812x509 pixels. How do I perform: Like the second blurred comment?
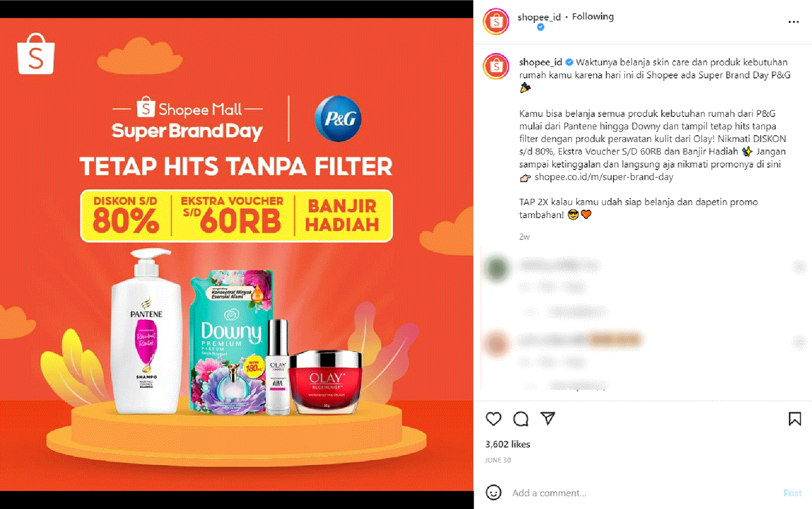pos(799,341)
